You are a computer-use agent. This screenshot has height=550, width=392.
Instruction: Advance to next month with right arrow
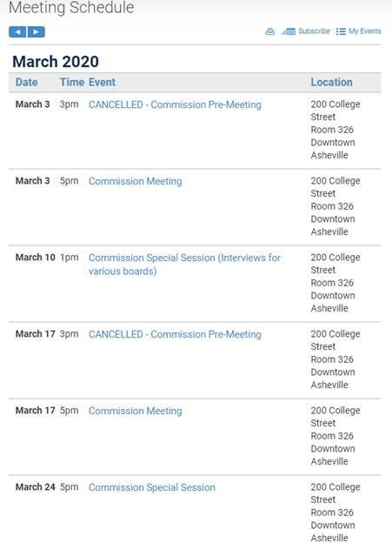click(x=37, y=32)
